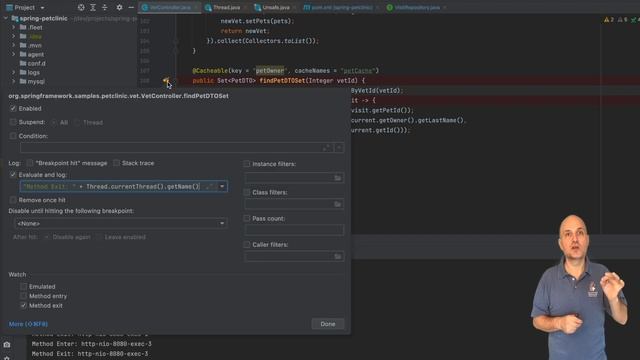Click the More link in breakpoint dialog
The width and height of the screenshot is (640, 360).
28,324
